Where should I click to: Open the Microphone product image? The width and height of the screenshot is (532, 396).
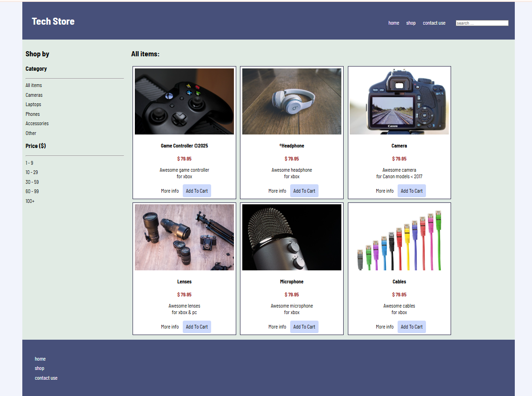click(292, 237)
